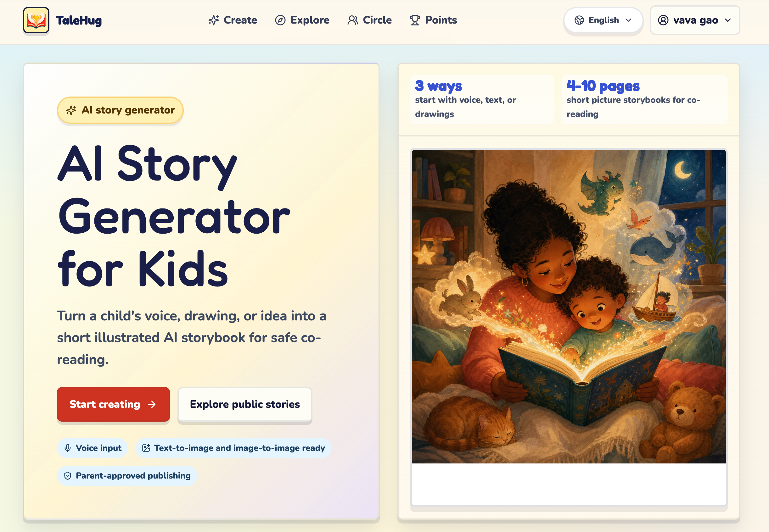769x532 pixels.
Task: Click the compass icon beside Explore
Action: 280,20
